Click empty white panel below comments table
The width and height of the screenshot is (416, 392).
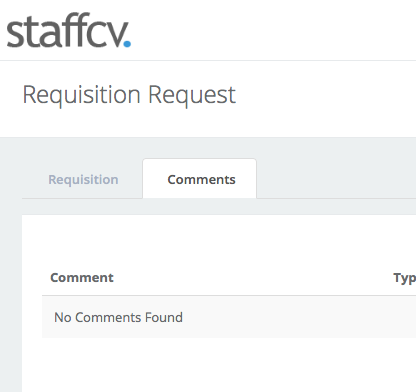219,365
